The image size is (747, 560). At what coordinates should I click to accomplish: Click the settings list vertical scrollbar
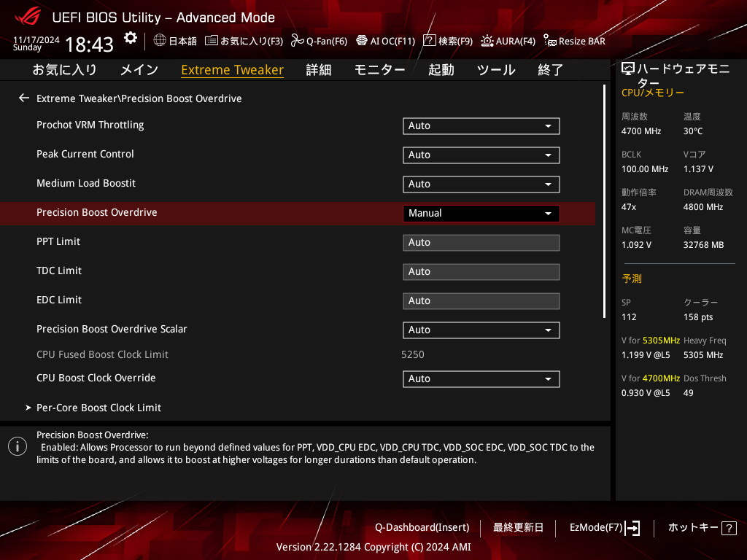tap(604, 201)
